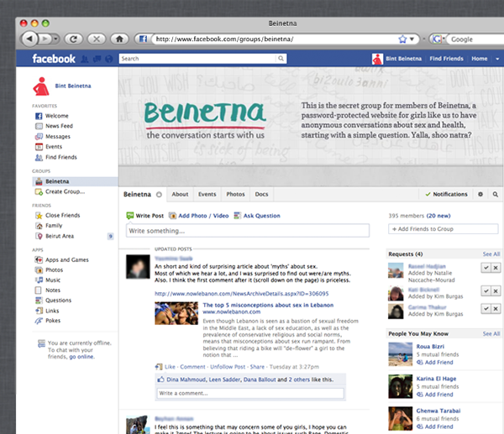This screenshot has width=504, height=434.
Task: Select Write Post option
Action: pos(145,216)
